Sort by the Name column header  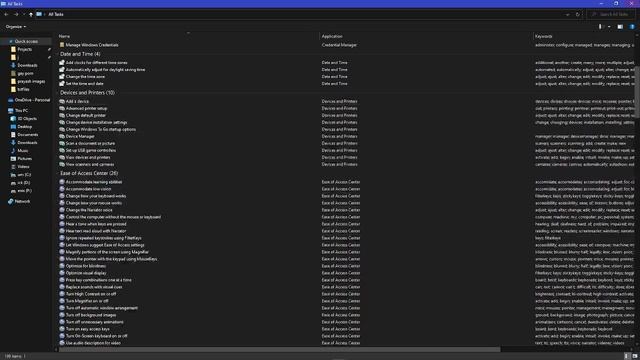(64, 36)
